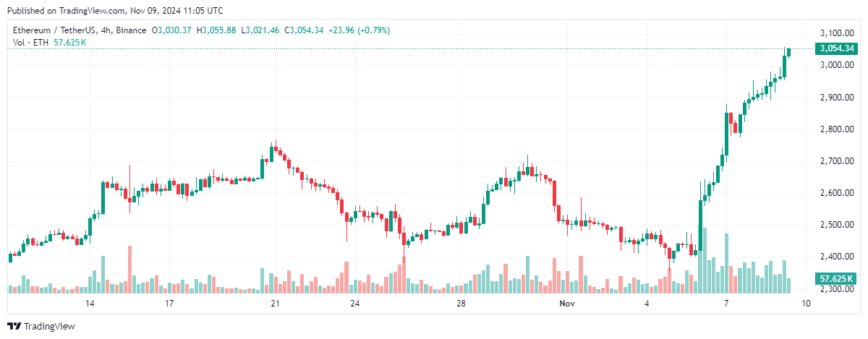Viewport: 868px width, 339px height.
Task: Click the 'Vol · ETH' indicator label
Action: pyautogui.click(x=31, y=43)
